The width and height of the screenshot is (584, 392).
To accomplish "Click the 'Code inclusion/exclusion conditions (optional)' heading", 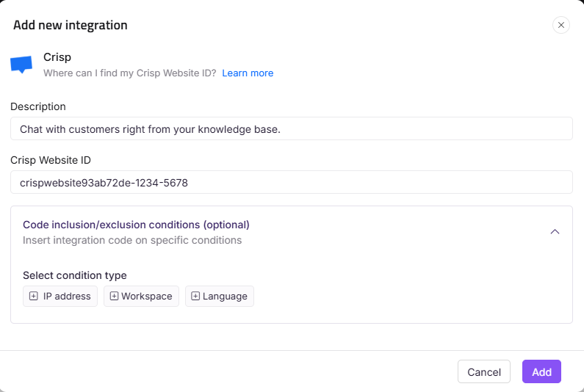I will pyautogui.click(x=136, y=225).
